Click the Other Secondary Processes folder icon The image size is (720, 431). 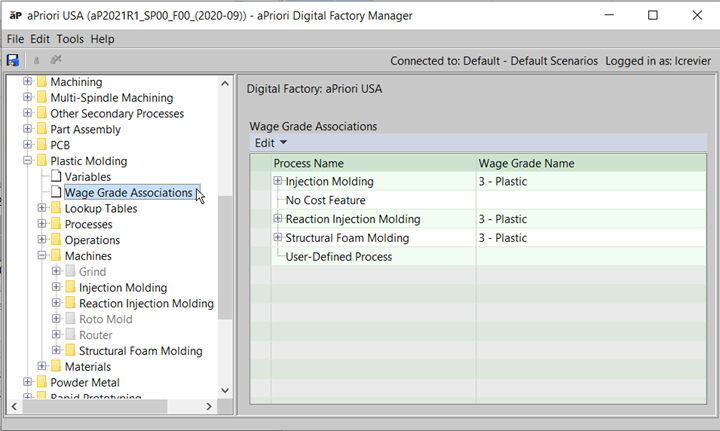pos(42,113)
